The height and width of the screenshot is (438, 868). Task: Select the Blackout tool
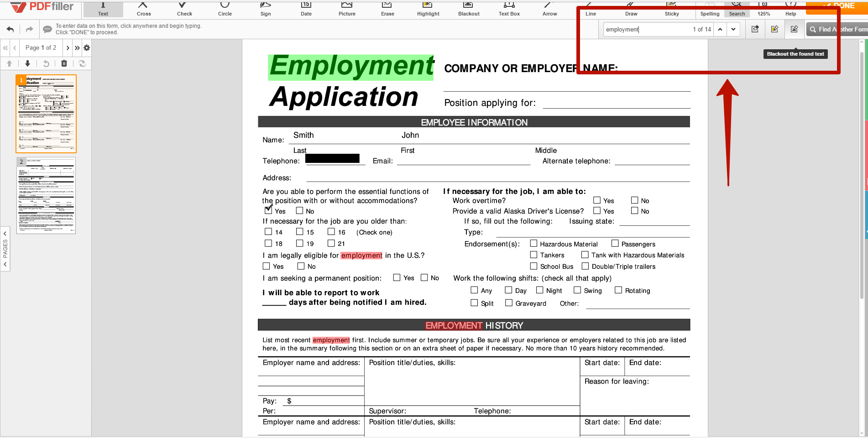pos(469,9)
